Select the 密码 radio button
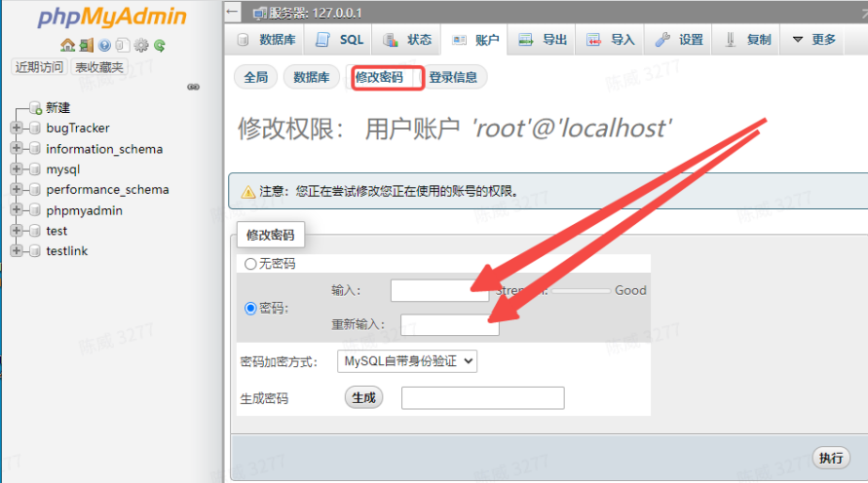868x483 pixels. (250, 308)
